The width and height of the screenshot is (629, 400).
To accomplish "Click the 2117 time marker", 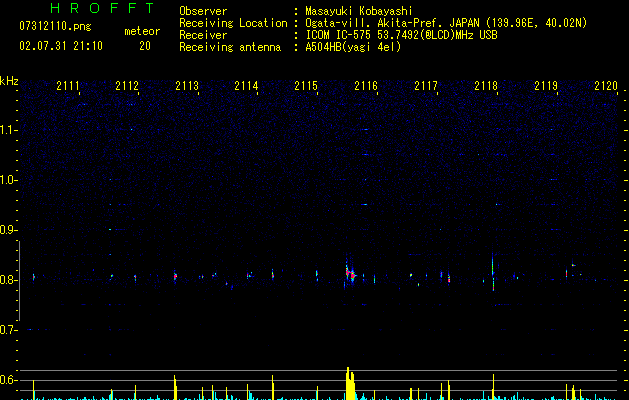I will click(x=426, y=86).
